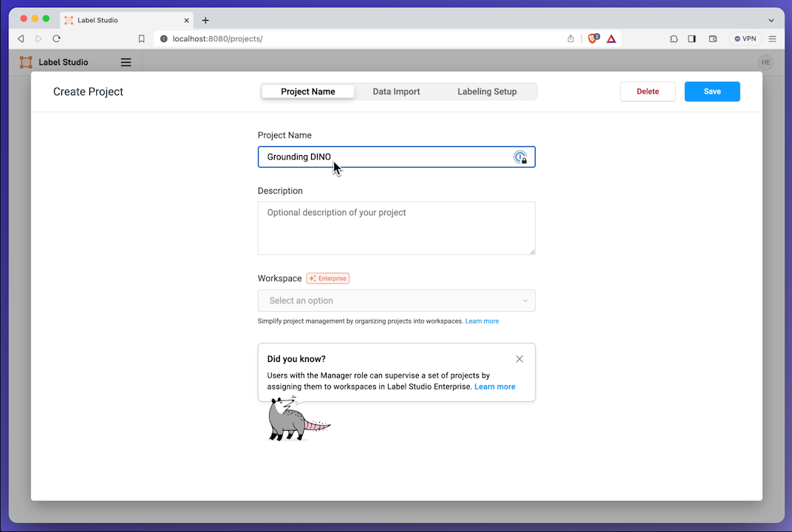Switch to the Labeling Setup tab
The width and height of the screenshot is (792, 532).
coord(487,92)
